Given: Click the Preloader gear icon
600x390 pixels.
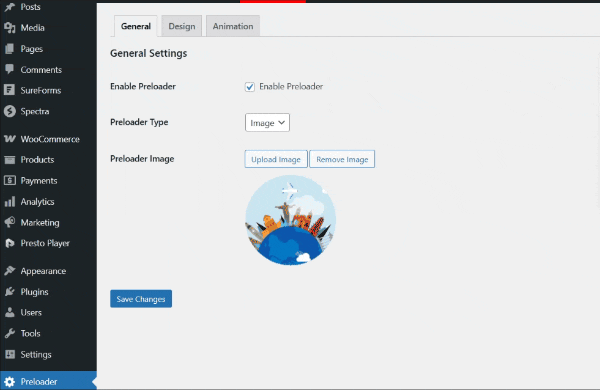Looking at the screenshot, I should pyautogui.click(x=10, y=382).
